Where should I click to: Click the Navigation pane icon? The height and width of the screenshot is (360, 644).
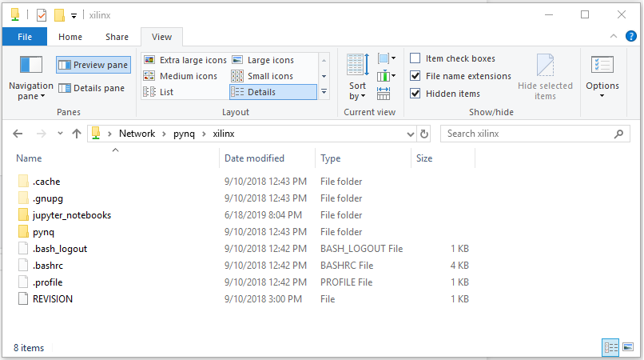pos(30,66)
